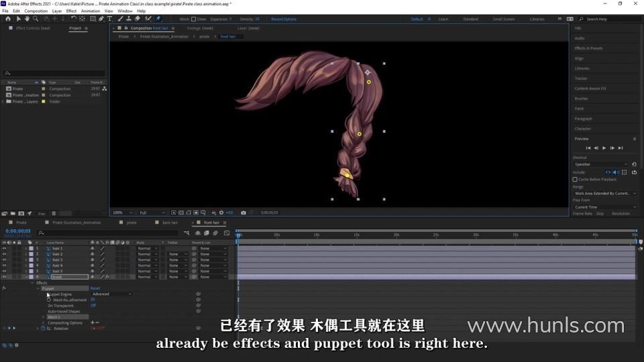Switch to Pirate Illustration_Animation timeline tab
Screen dimensions: 644x362
pyautogui.click(x=76, y=223)
